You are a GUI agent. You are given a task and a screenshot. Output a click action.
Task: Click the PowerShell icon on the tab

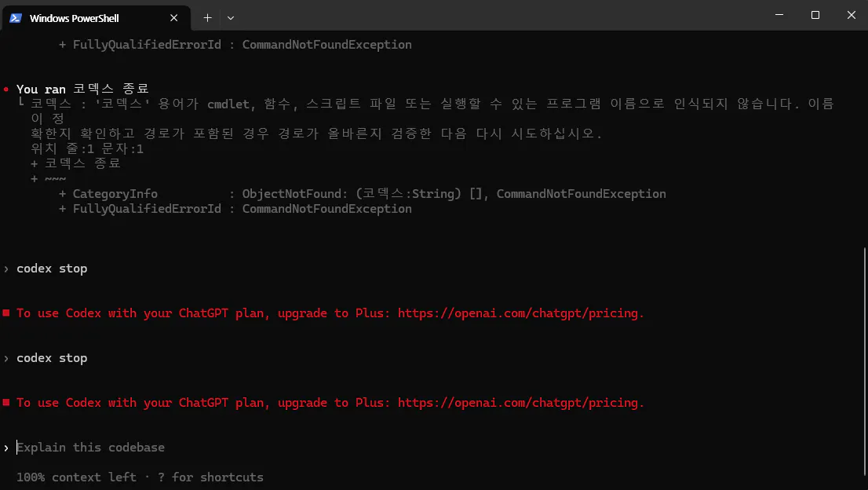click(x=16, y=18)
